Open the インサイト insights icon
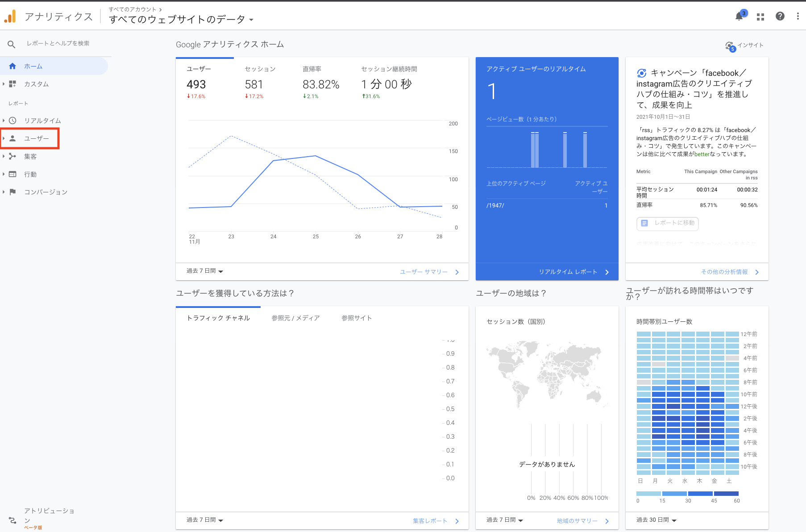 (730, 46)
